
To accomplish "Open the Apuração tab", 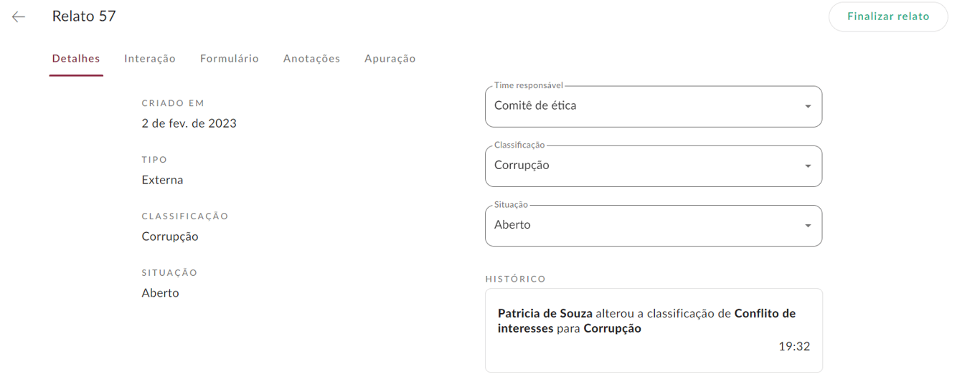I will (x=390, y=59).
